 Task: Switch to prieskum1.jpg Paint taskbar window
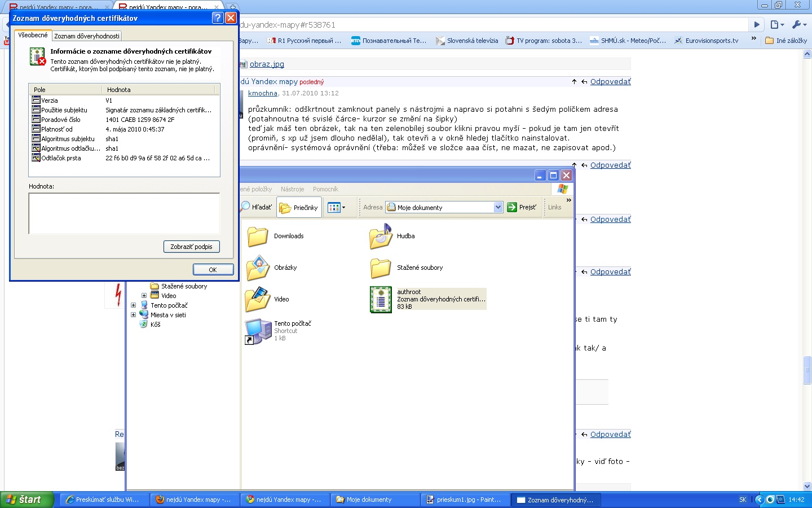point(465,500)
